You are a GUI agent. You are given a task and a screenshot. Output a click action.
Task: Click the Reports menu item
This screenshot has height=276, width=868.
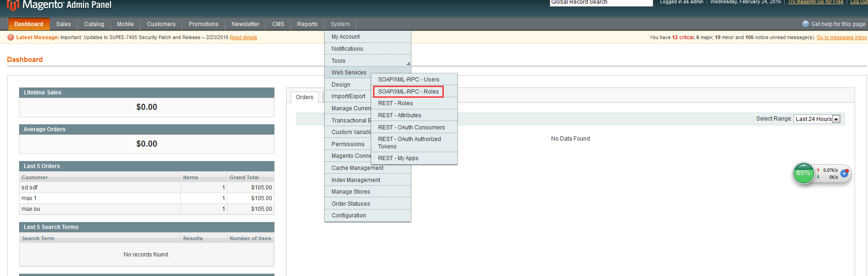[x=307, y=24]
